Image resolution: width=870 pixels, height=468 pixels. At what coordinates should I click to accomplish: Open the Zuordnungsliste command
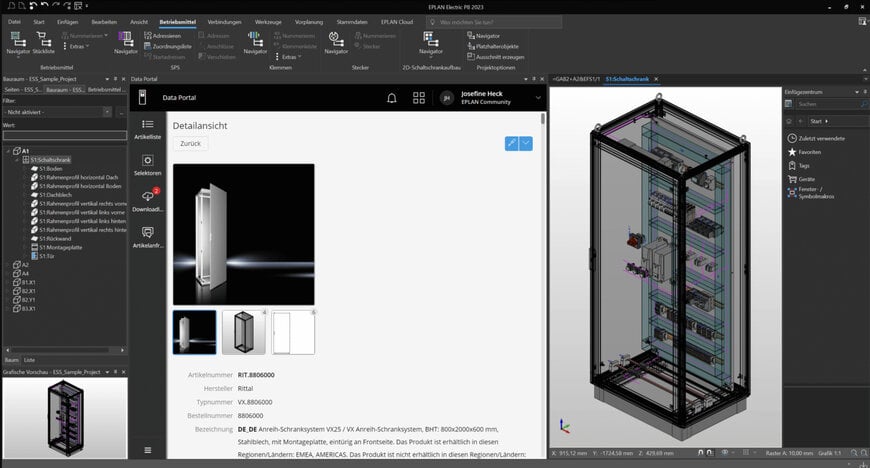tap(168, 47)
